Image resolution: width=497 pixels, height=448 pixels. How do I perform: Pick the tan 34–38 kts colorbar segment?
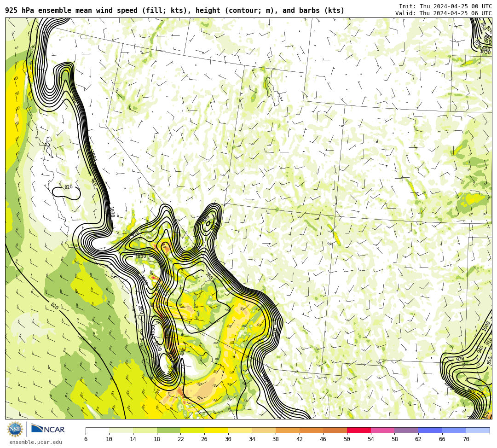point(264,430)
